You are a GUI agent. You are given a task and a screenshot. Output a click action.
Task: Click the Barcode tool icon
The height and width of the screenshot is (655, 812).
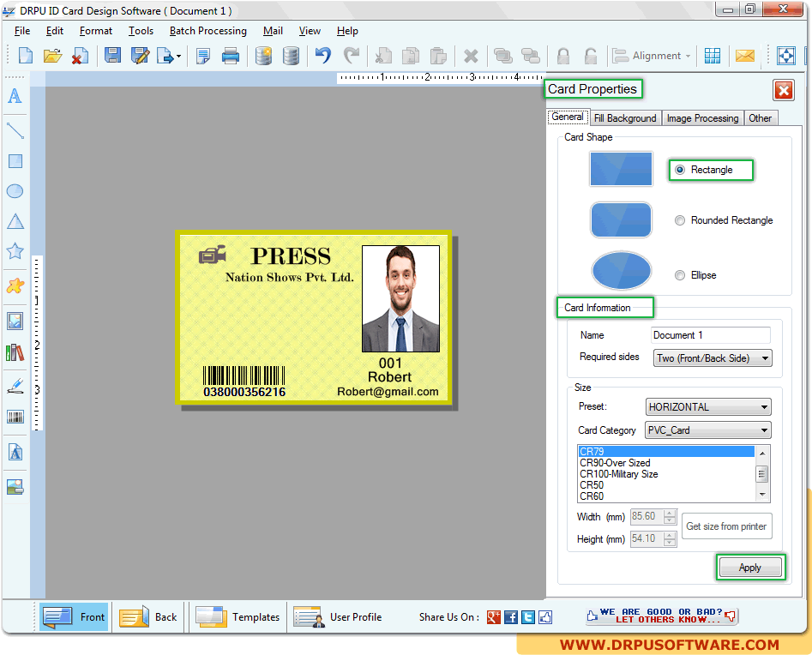[x=15, y=418]
